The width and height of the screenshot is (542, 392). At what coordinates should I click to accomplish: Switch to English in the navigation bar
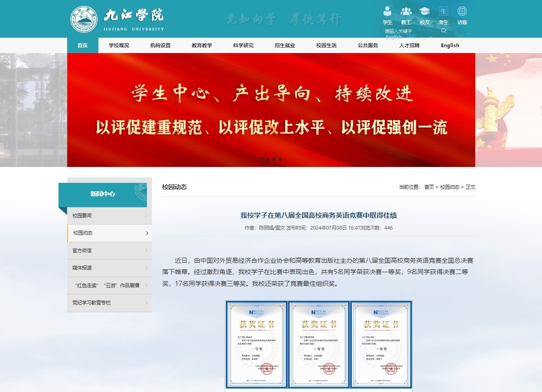point(450,45)
